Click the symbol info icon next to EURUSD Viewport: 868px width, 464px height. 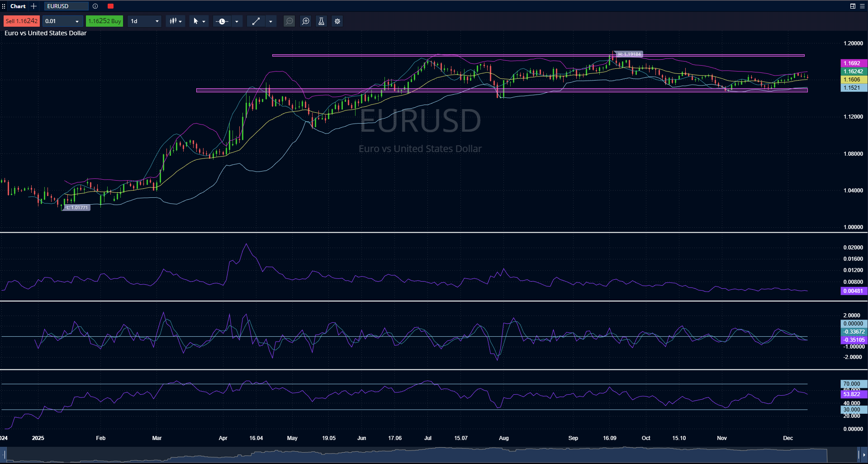point(95,6)
